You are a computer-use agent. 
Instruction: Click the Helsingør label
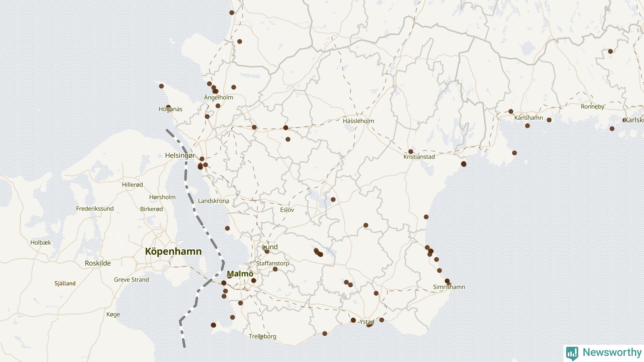pos(180,156)
